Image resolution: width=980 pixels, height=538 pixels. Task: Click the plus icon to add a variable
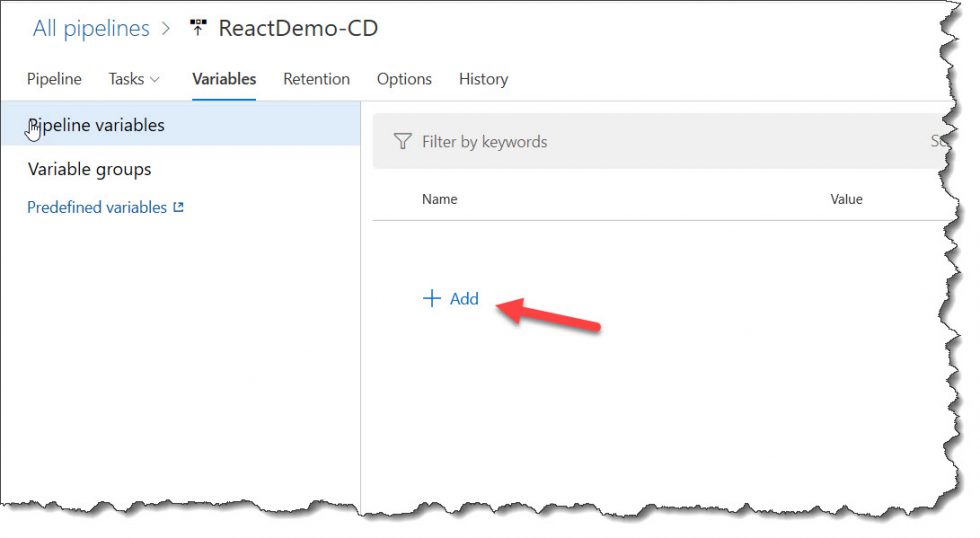432,299
